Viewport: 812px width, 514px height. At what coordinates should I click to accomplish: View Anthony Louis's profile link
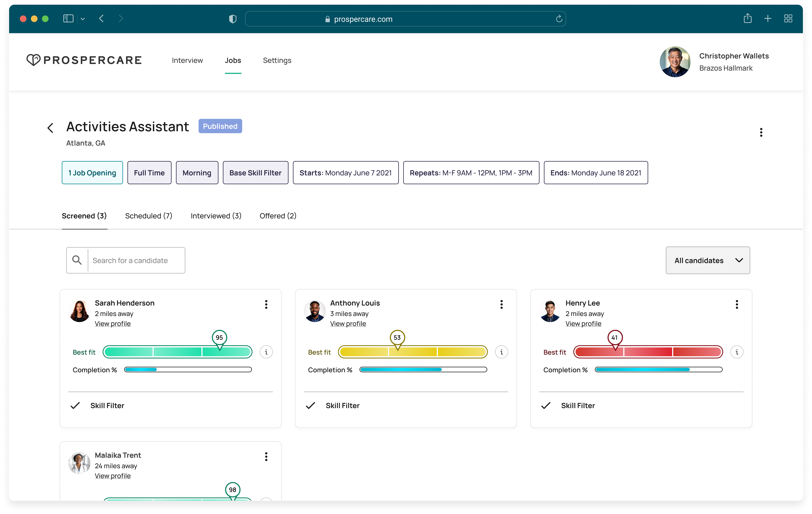click(x=348, y=324)
